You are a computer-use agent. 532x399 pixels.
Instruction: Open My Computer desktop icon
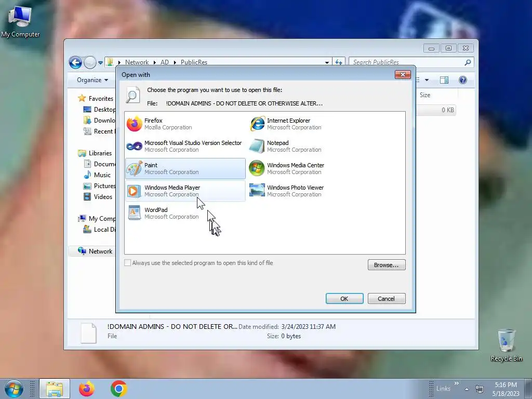click(20, 22)
